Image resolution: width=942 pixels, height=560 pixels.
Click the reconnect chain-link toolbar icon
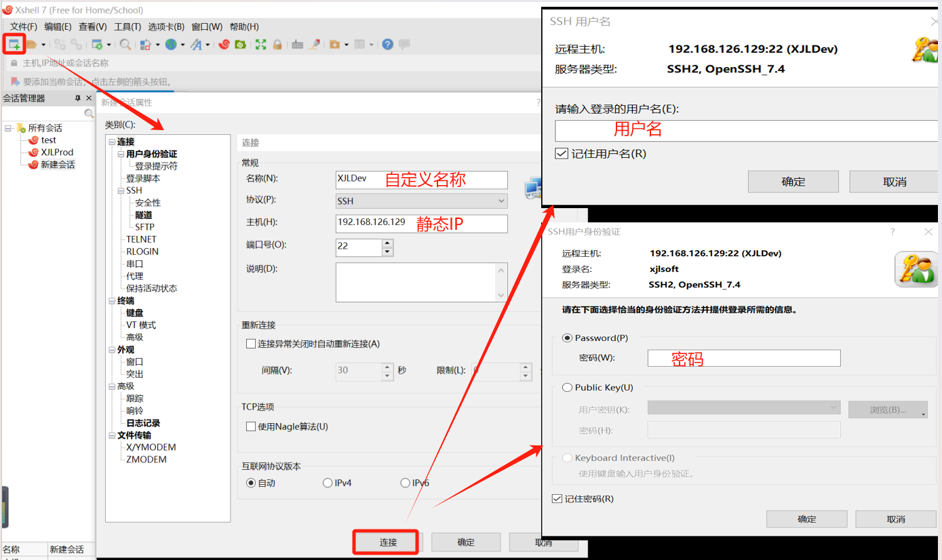coord(77,45)
